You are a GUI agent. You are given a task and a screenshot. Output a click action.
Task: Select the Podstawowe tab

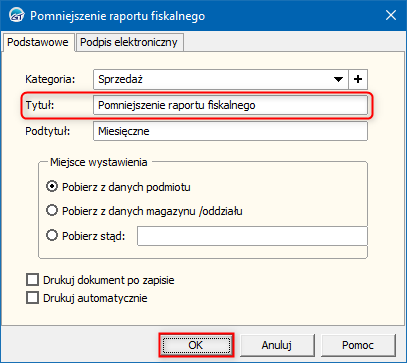pyautogui.click(x=38, y=42)
